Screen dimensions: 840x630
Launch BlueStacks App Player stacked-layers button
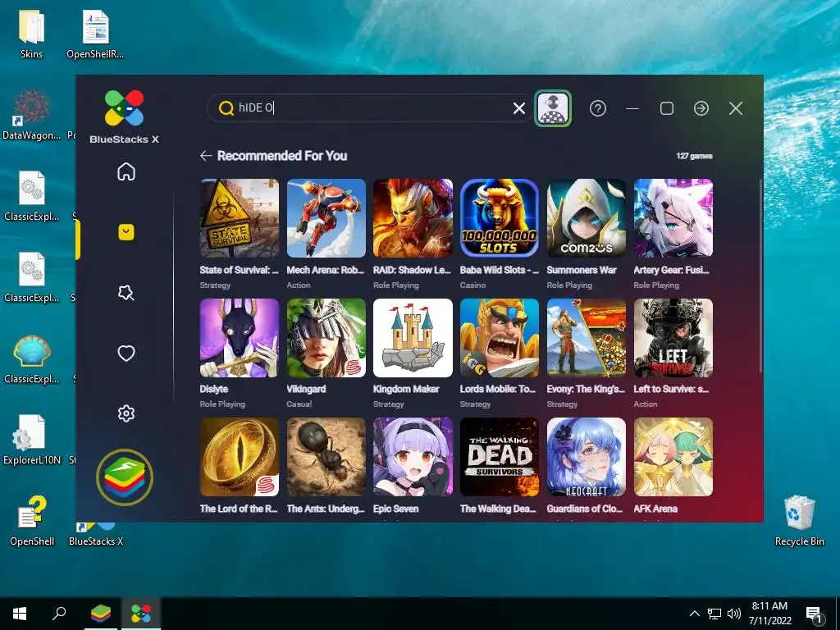(125, 477)
